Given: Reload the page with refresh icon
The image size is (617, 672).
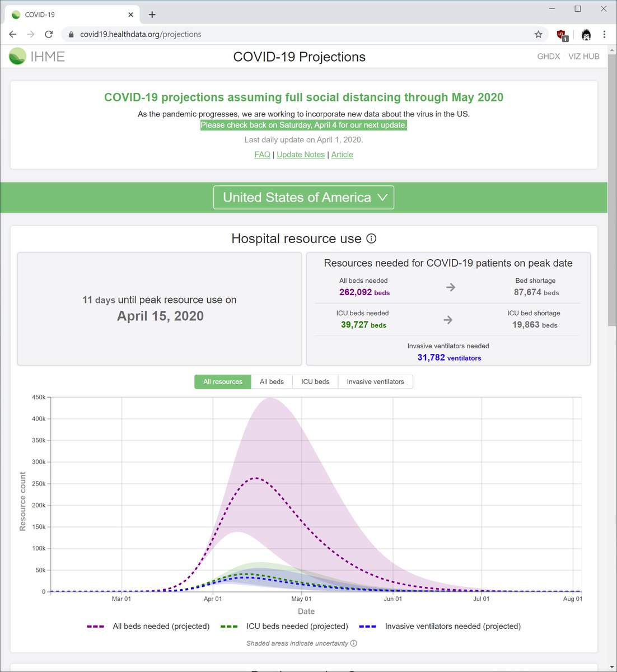Looking at the screenshot, I should coord(49,34).
